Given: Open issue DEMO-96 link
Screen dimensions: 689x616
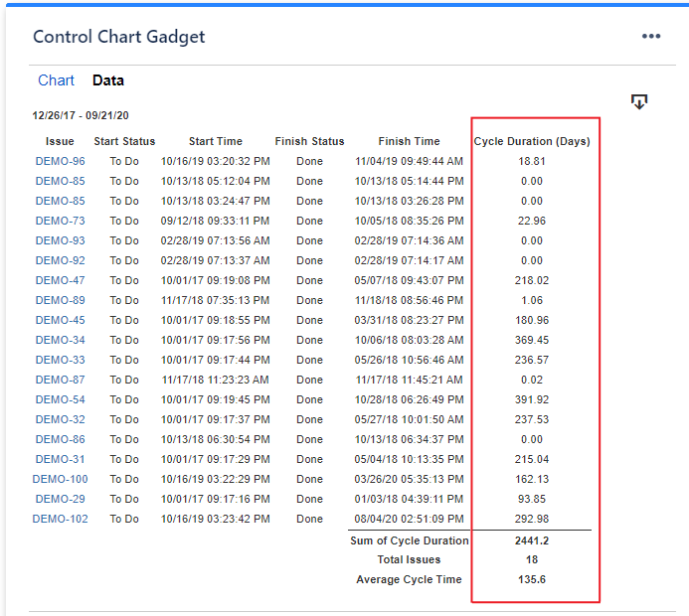Looking at the screenshot, I should [x=61, y=161].
